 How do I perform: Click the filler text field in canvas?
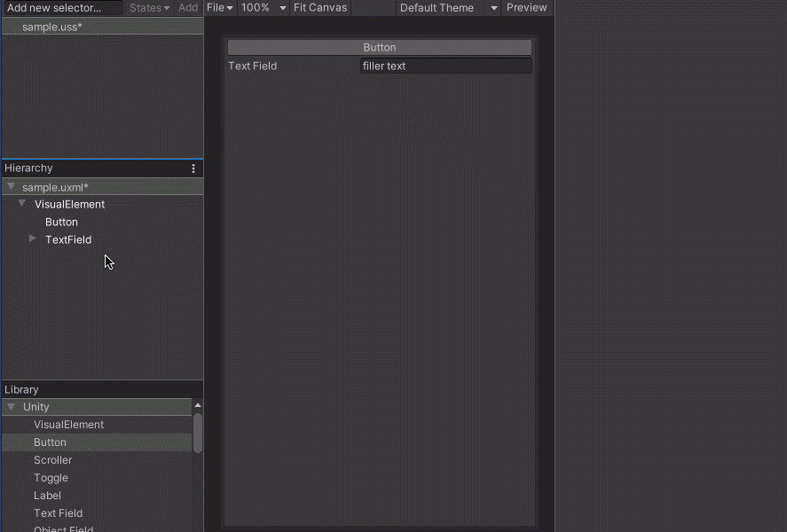pyautogui.click(x=445, y=66)
